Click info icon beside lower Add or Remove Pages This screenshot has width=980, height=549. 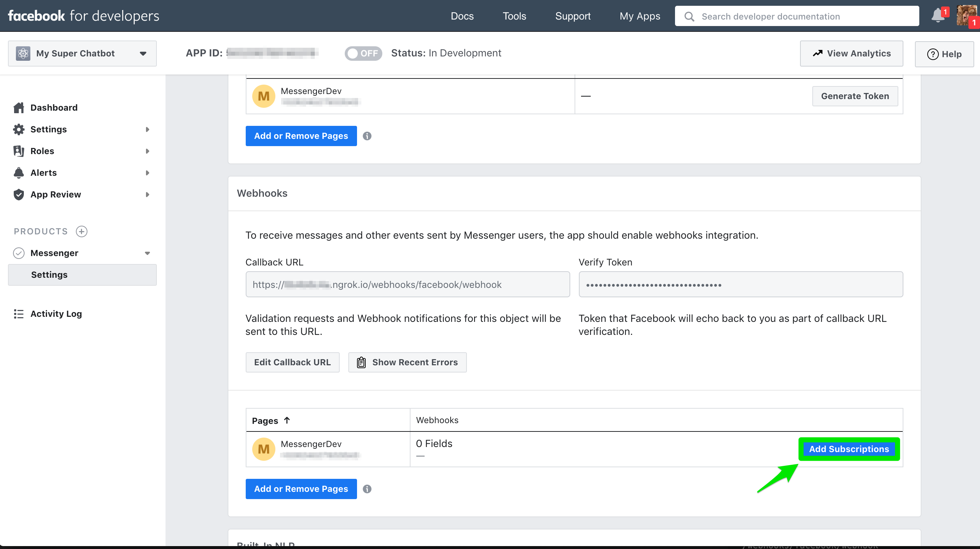(x=367, y=489)
